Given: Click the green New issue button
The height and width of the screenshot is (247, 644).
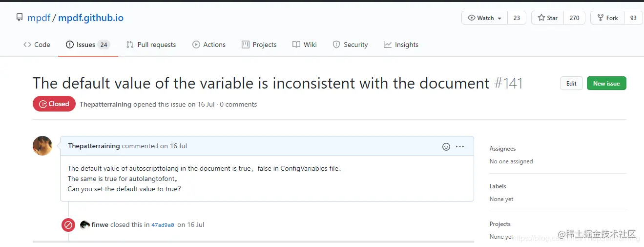Looking at the screenshot, I should [x=606, y=84].
